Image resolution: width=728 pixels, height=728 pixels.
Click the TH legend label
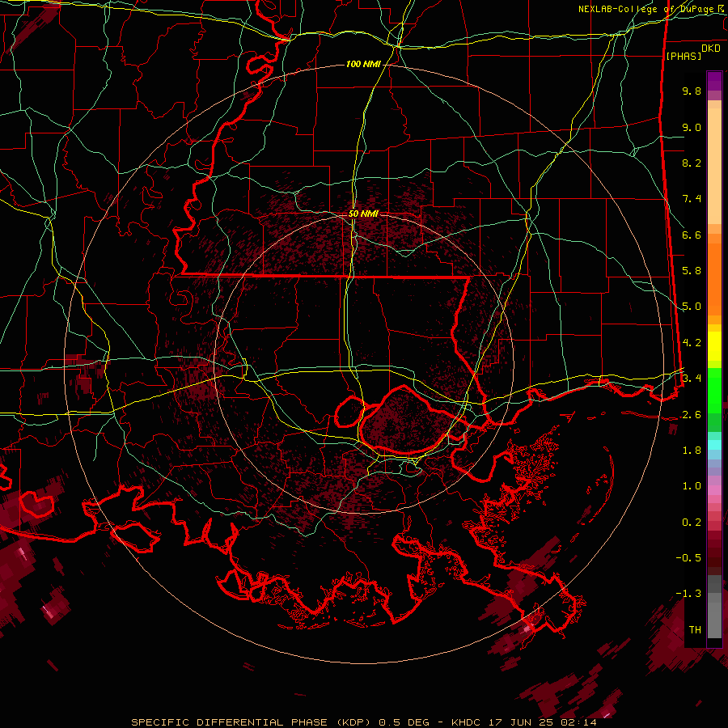pyautogui.click(x=695, y=630)
